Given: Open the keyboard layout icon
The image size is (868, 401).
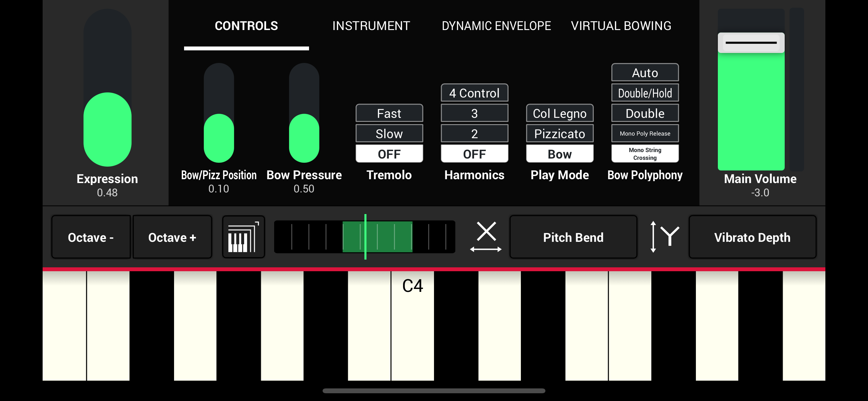Looking at the screenshot, I should [x=243, y=237].
